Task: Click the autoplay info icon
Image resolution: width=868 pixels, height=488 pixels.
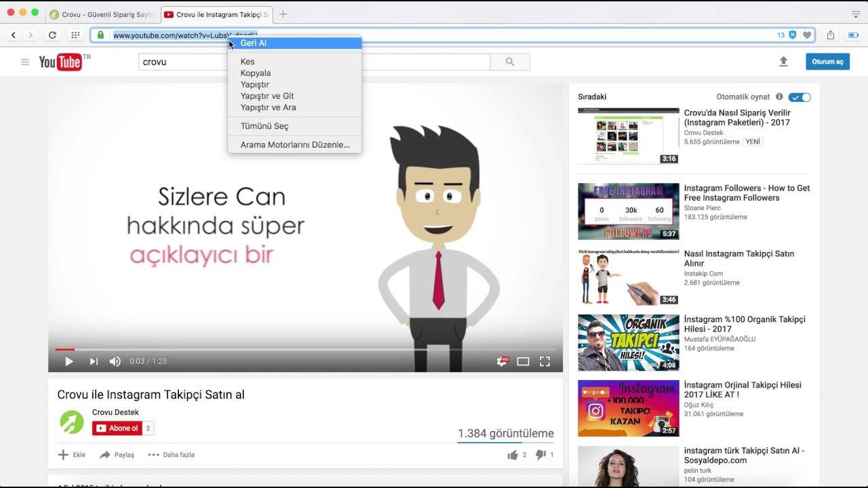Action: tap(779, 97)
